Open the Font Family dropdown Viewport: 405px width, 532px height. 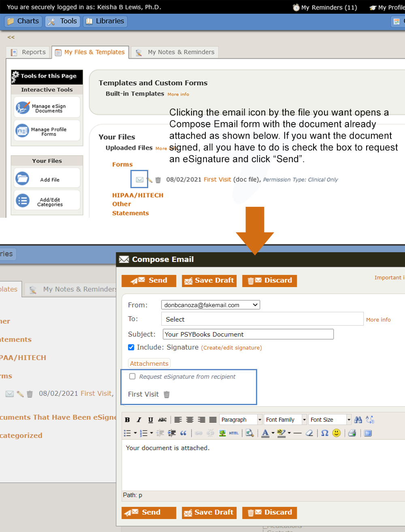point(286,420)
